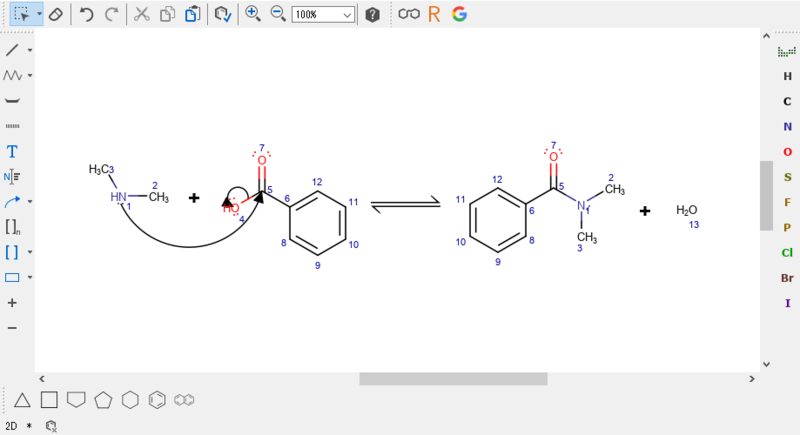
Task: Click the Copy icon
Action: click(x=167, y=14)
